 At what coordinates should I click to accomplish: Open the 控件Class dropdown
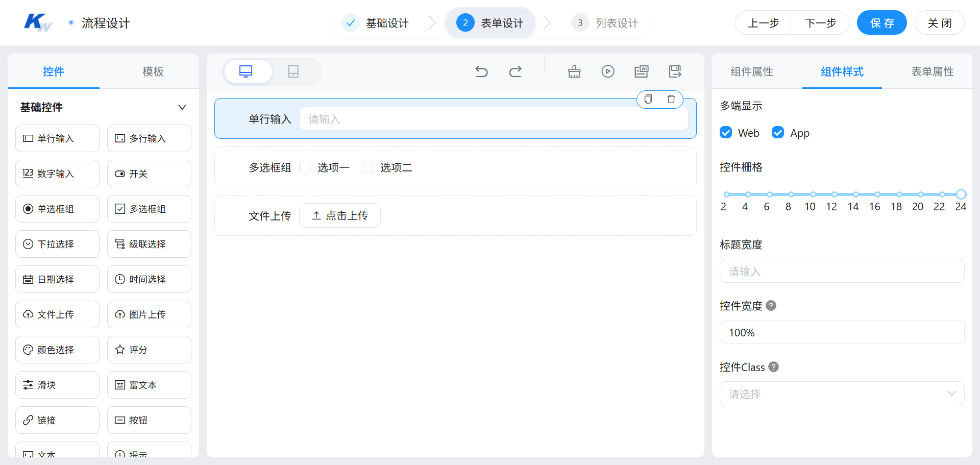click(x=842, y=393)
